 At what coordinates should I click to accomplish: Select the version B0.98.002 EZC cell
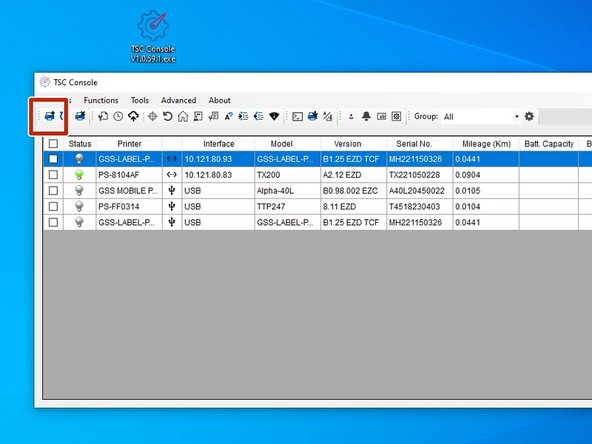pos(353,191)
